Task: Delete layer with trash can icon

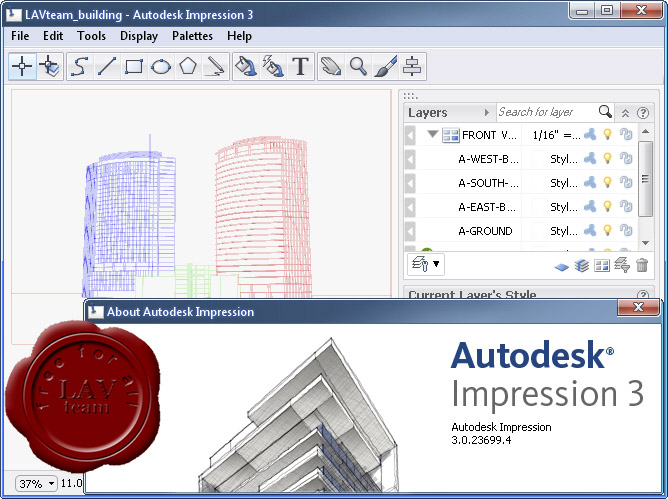Action: (642, 265)
